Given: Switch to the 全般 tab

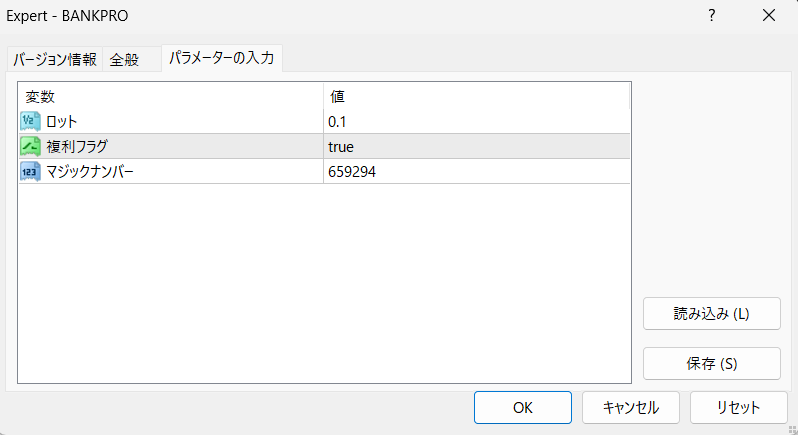Looking at the screenshot, I should [124, 60].
